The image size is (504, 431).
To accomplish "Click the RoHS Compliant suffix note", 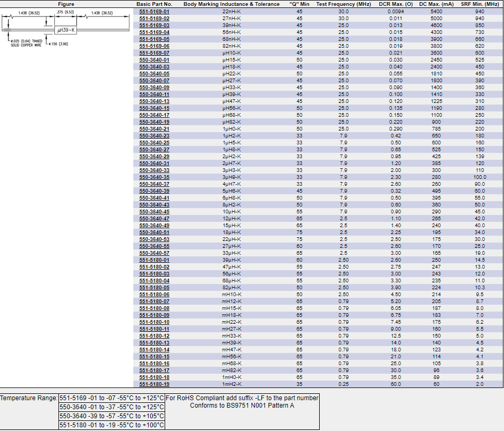I will point(242,398).
